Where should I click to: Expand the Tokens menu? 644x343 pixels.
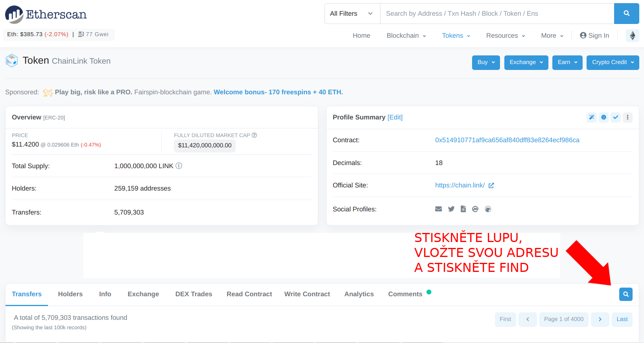[456, 35]
